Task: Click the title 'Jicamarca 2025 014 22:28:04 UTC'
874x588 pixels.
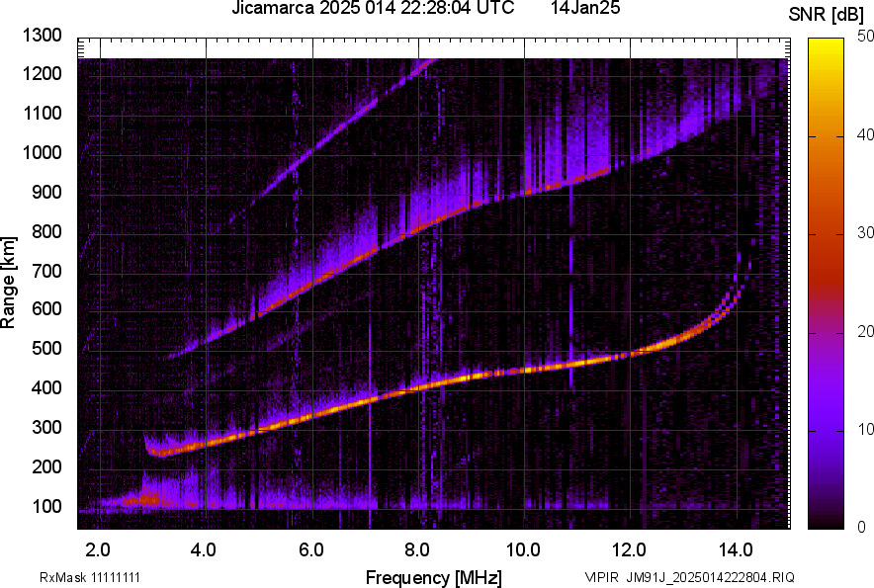Action: tap(373, 8)
